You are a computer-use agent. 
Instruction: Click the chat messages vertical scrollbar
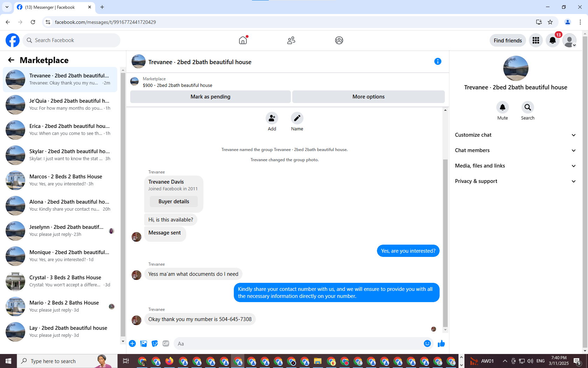coord(445,243)
